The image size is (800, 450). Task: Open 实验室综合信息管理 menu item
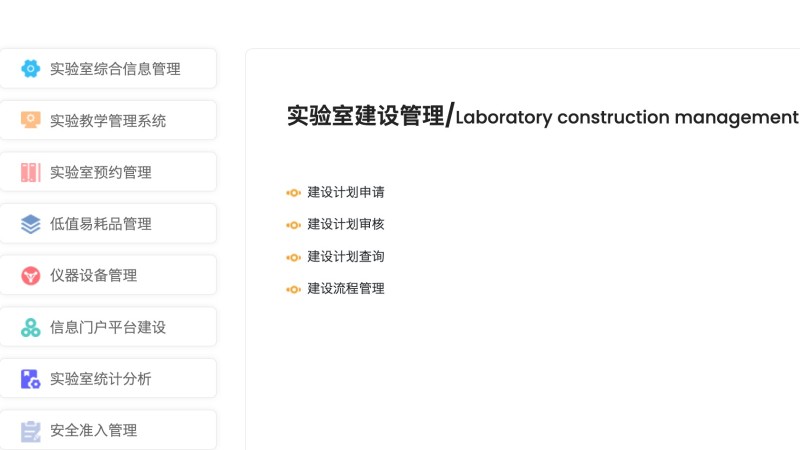coord(108,68)
